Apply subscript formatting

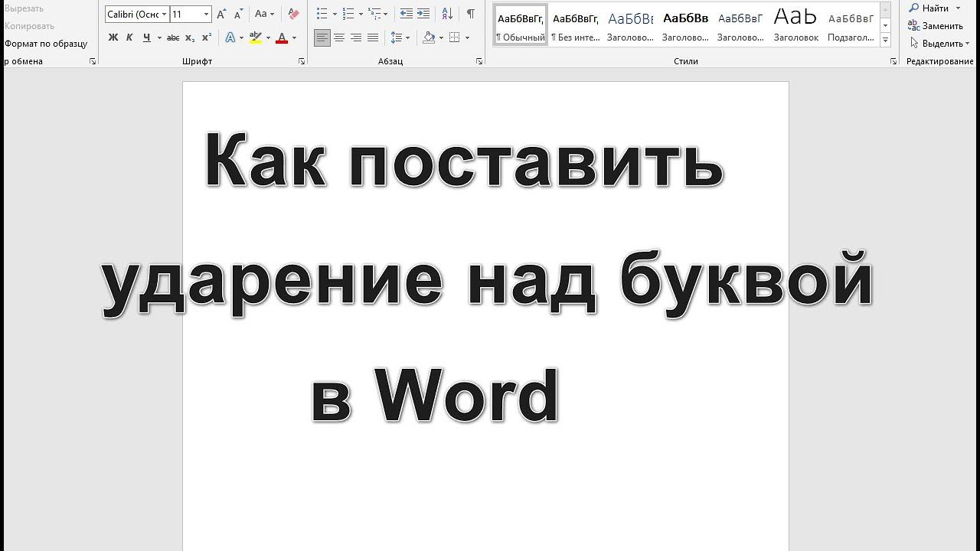(190, 37)
